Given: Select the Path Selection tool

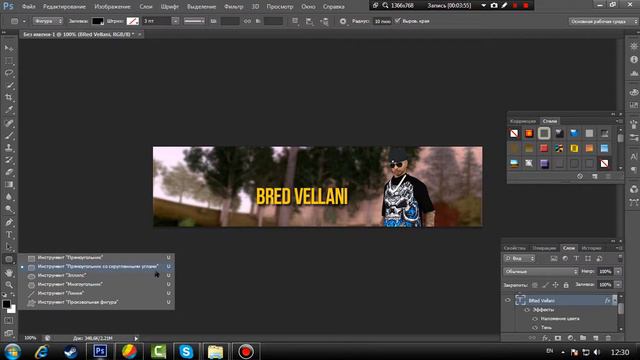Looking at the screenshot, I should 9,247.
